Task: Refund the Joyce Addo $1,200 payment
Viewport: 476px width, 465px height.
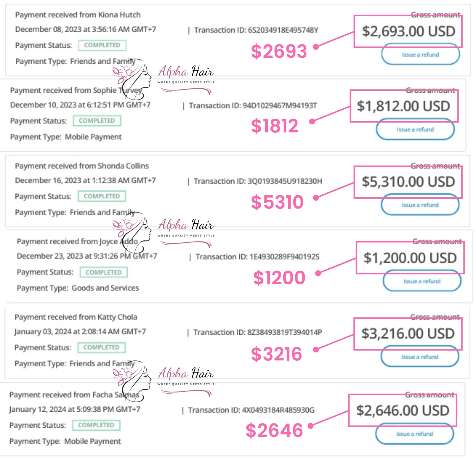Action: [422, 281]
